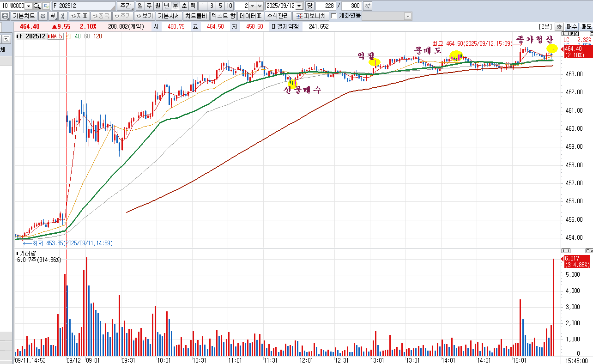Open the 텍스트 창 text window
Screen dimensions: 593x364
(x=224, y=16)
